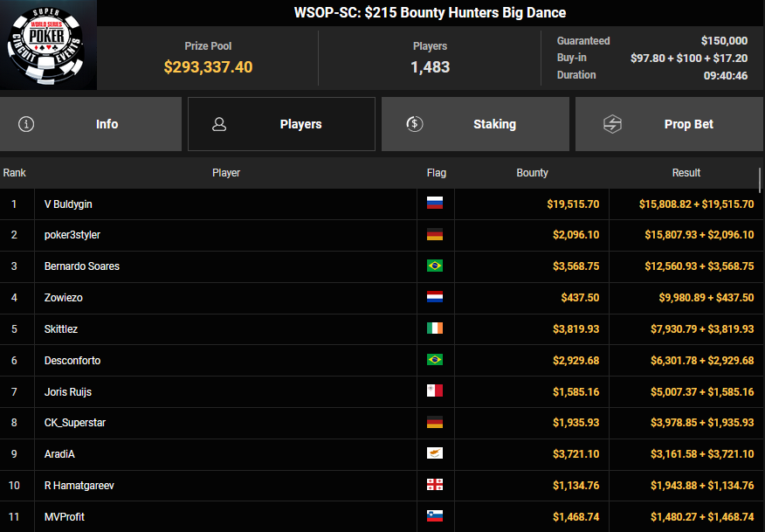
Task: Select Bernardo Soares player name
Action: pyautogui.click(x=82, y=266)
